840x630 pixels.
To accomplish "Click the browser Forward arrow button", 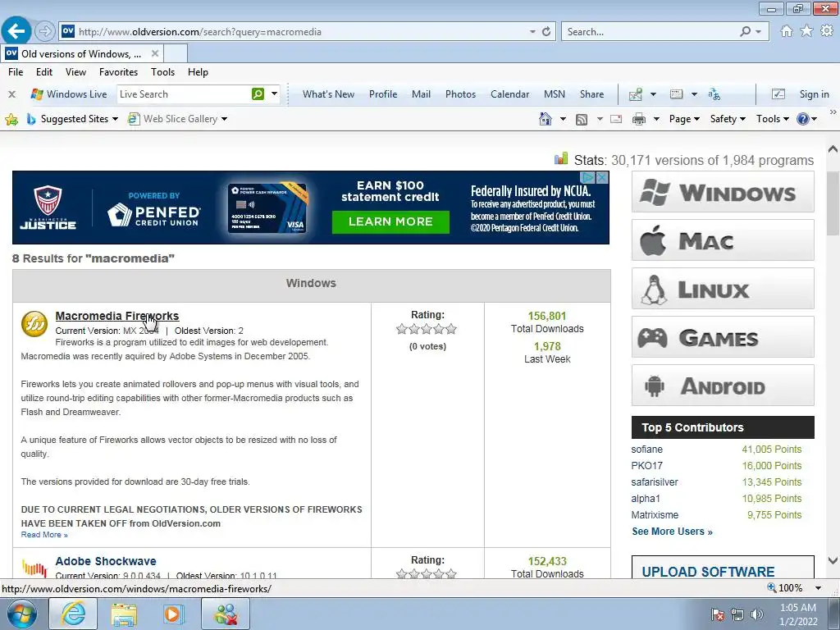I will coord(45,31).
